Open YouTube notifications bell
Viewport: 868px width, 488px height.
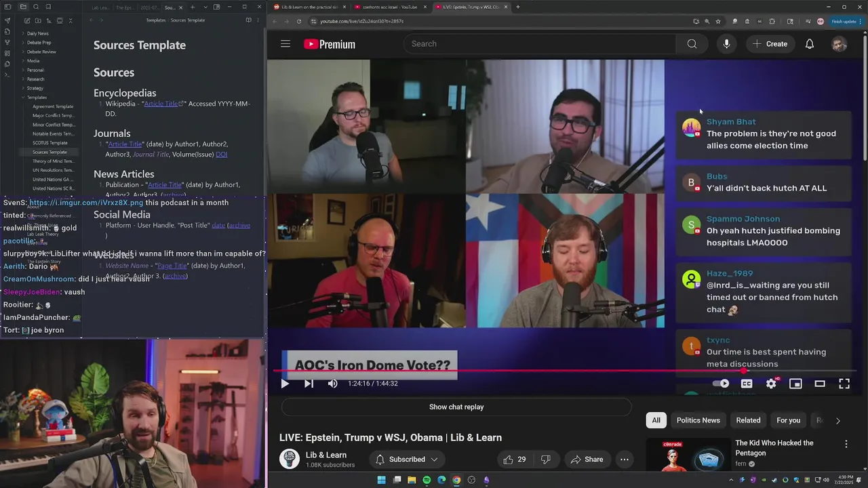click(810, 44)
